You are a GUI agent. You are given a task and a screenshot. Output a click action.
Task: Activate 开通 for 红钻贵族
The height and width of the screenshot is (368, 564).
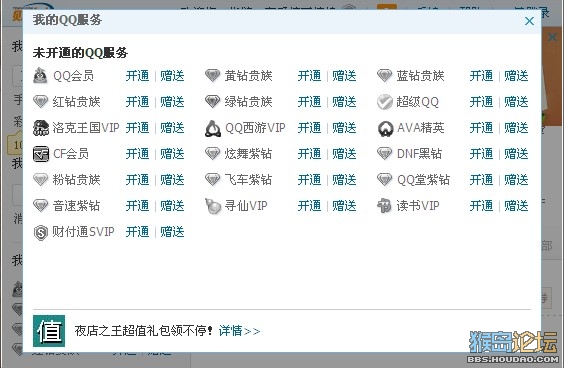pos(137,102)
